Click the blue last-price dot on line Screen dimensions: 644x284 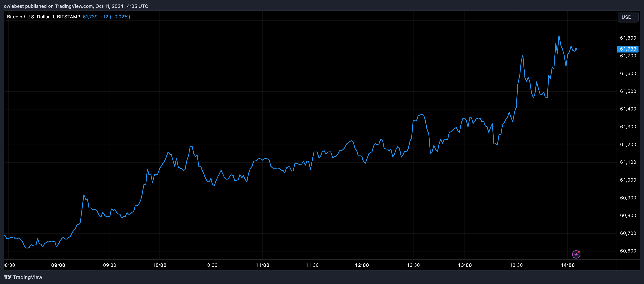pos(576,49)
